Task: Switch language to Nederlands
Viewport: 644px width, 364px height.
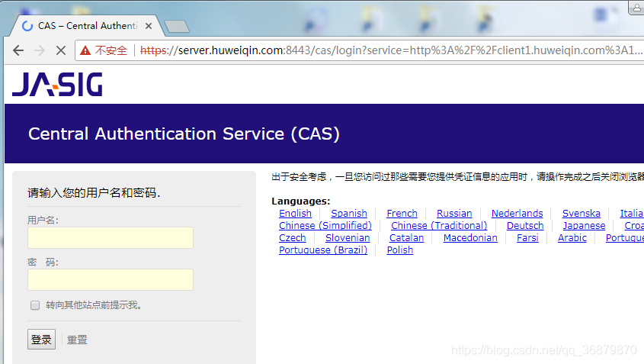Action: (517, 214)
